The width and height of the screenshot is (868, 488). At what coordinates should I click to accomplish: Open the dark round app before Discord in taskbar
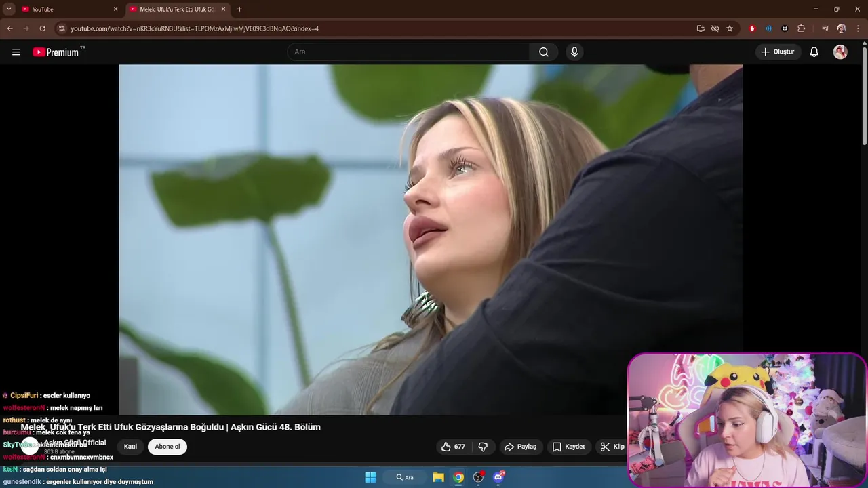tap(479, 477)
